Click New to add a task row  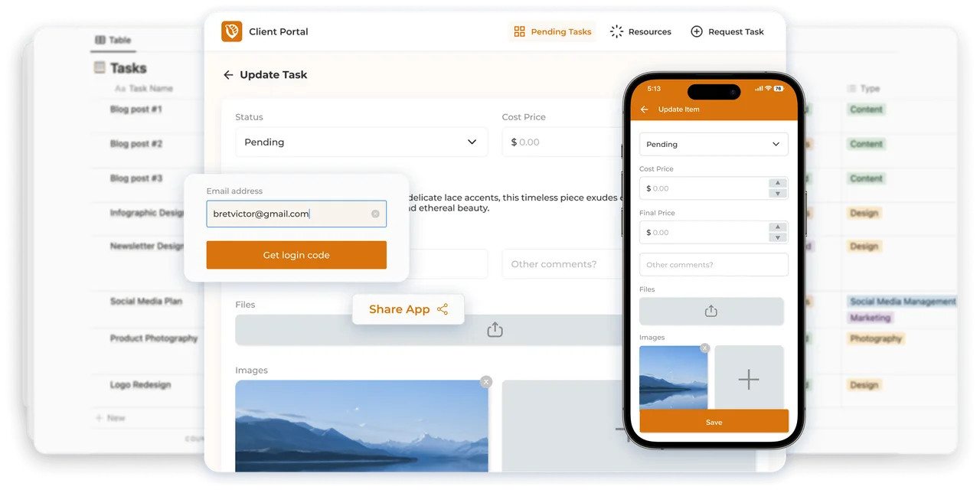(110, 418)
